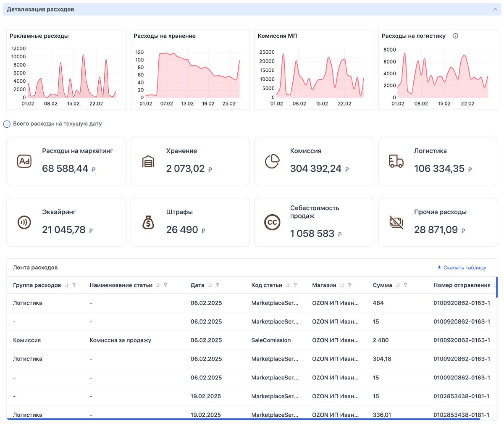Select the 68 588,44 marketing expenses value

(x=65, y=169)
